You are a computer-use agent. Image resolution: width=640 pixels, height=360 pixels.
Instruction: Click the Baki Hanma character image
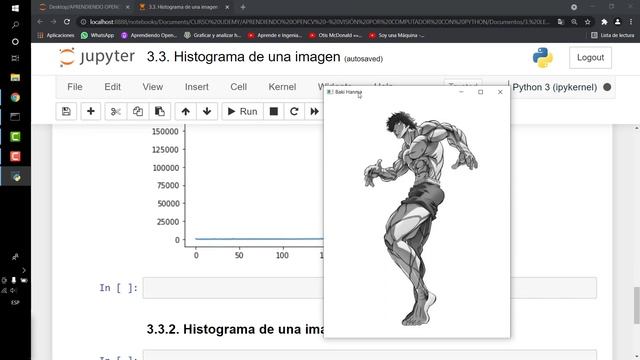click(420, 218)
